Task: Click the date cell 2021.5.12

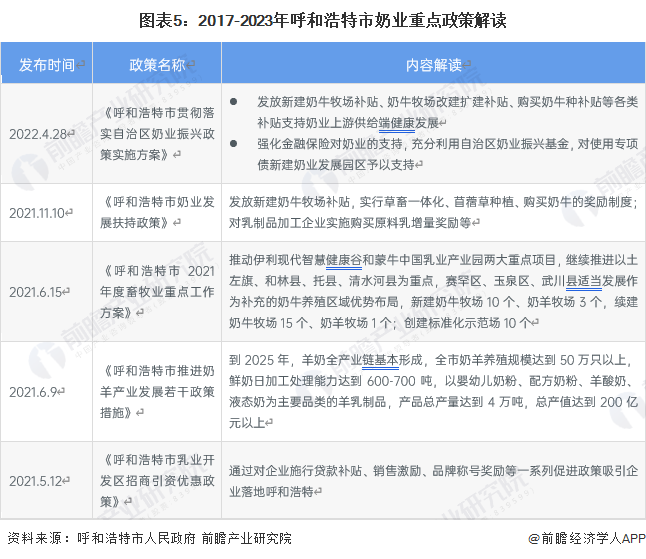Action: 35,481
